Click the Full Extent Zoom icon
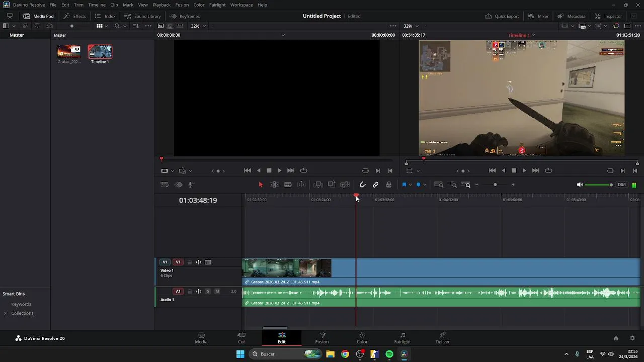This screenshot has height=362, width=644. pos(439,185)
